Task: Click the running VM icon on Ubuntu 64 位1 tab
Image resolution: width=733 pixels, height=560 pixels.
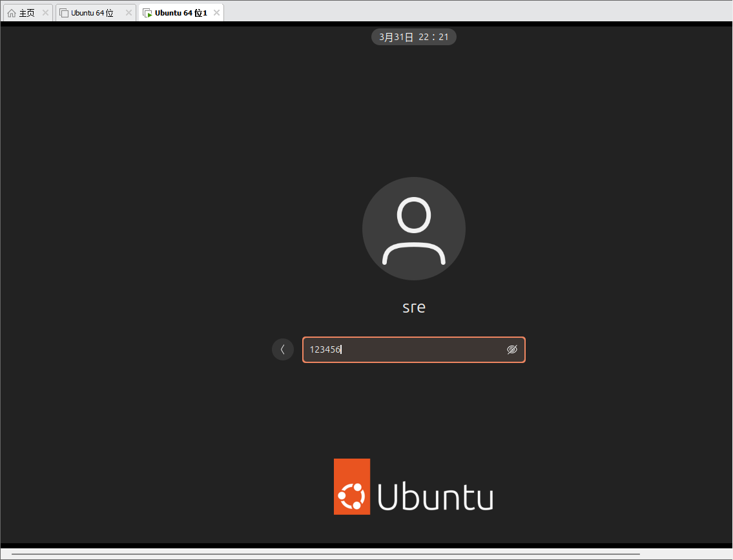Action: pos(147,13)
